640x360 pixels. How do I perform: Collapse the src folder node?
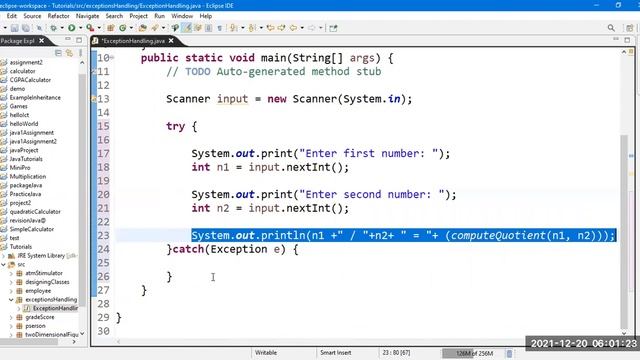pos(4,264)
